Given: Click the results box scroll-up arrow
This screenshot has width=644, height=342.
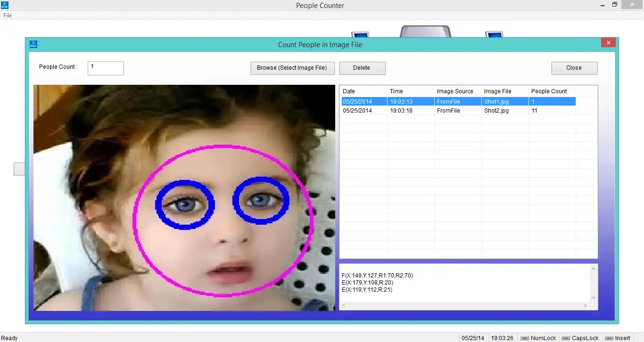Looking at the screenshot, I should click(x=593, y=269).
